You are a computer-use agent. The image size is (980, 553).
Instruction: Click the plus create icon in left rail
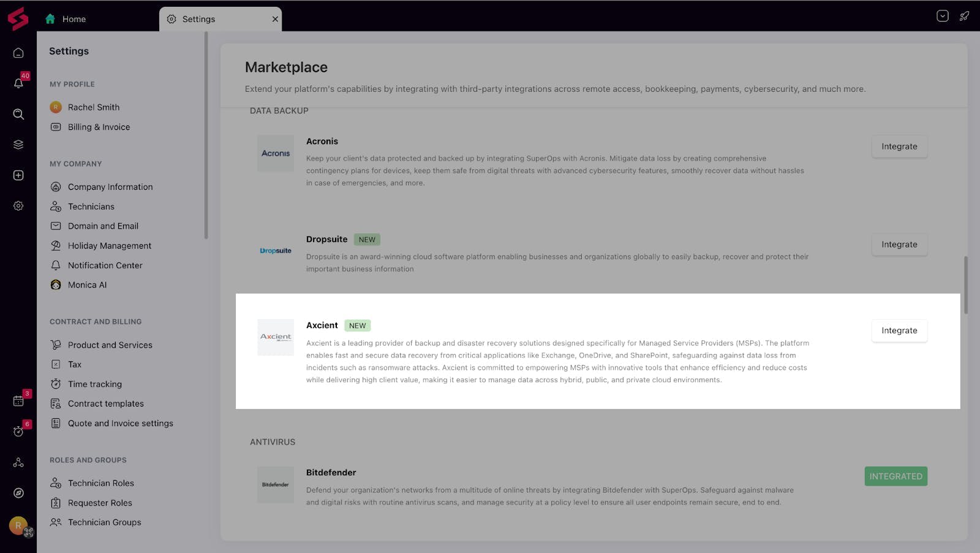18,175
